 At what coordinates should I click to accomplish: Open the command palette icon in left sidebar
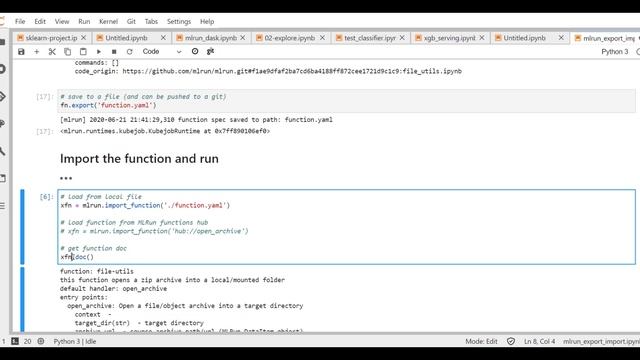click(2, 124)
